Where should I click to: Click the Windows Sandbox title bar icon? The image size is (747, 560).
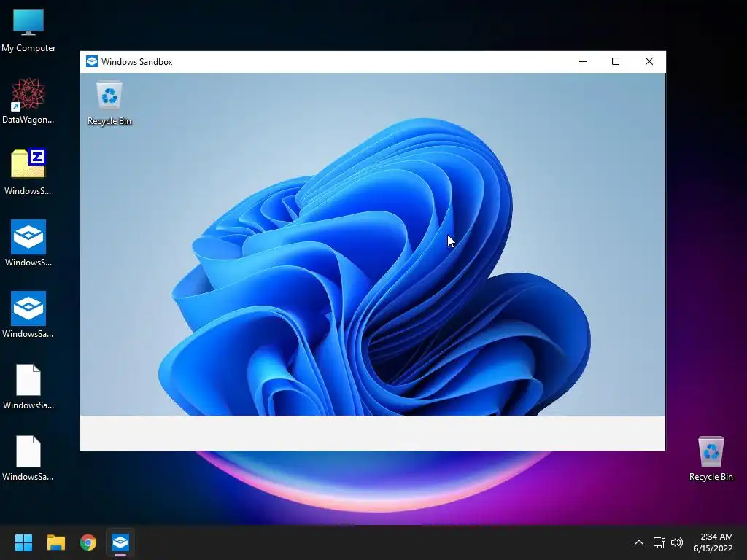(91, 61)
